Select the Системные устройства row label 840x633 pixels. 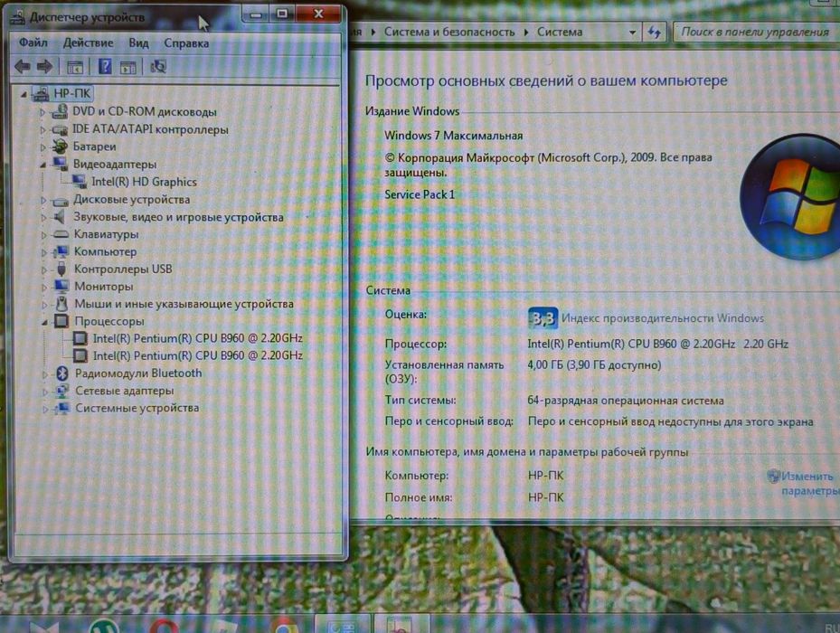click(137, 408)
